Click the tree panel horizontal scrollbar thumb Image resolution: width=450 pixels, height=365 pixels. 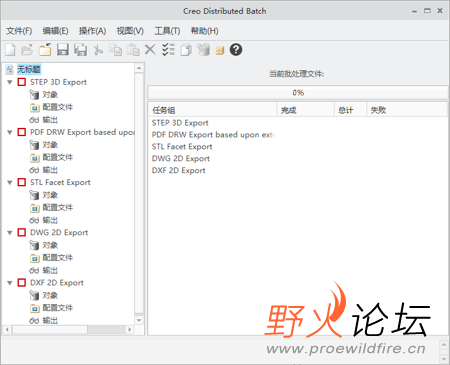50,330
